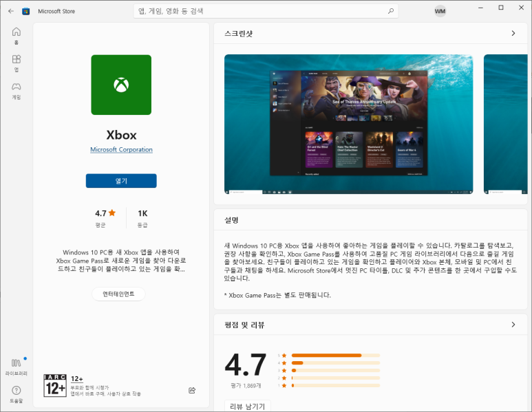Click the Microsoft Store logo icon

point(25,11)
